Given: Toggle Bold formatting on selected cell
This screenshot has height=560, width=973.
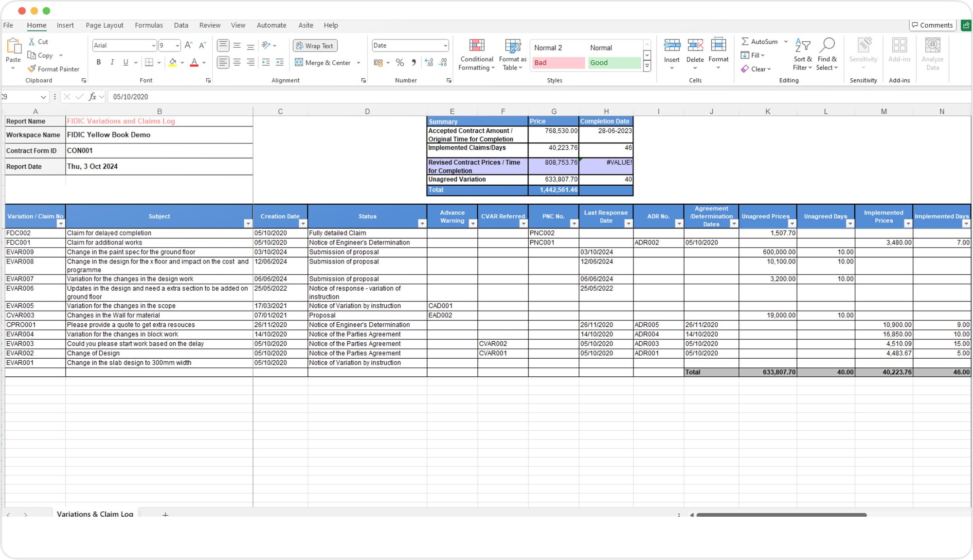Looking at the screenshot, I should click(x=98, y=61).
